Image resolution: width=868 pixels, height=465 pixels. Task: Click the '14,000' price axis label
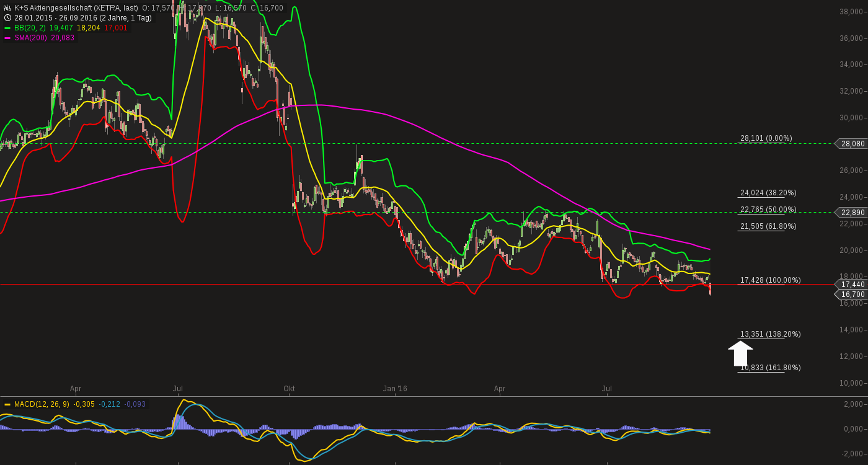pos(852,330)
